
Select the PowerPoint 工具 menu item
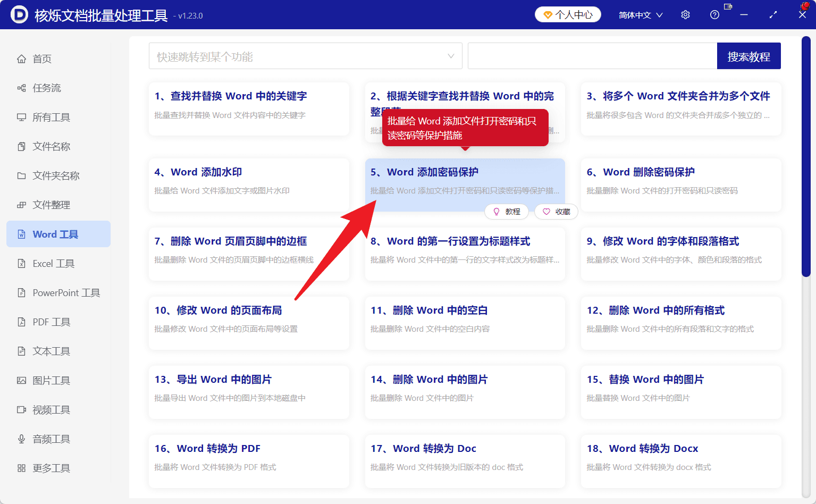click(58, 293)
